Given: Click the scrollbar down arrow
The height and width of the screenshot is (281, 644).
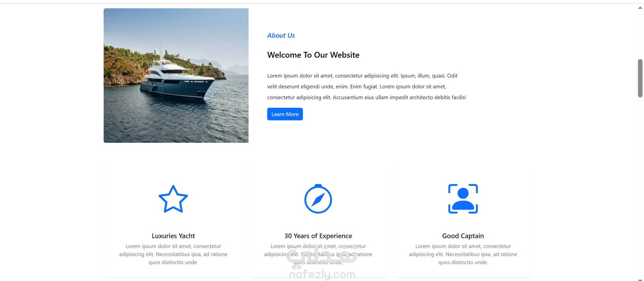Looking at the screenshot, I should 640,279.
